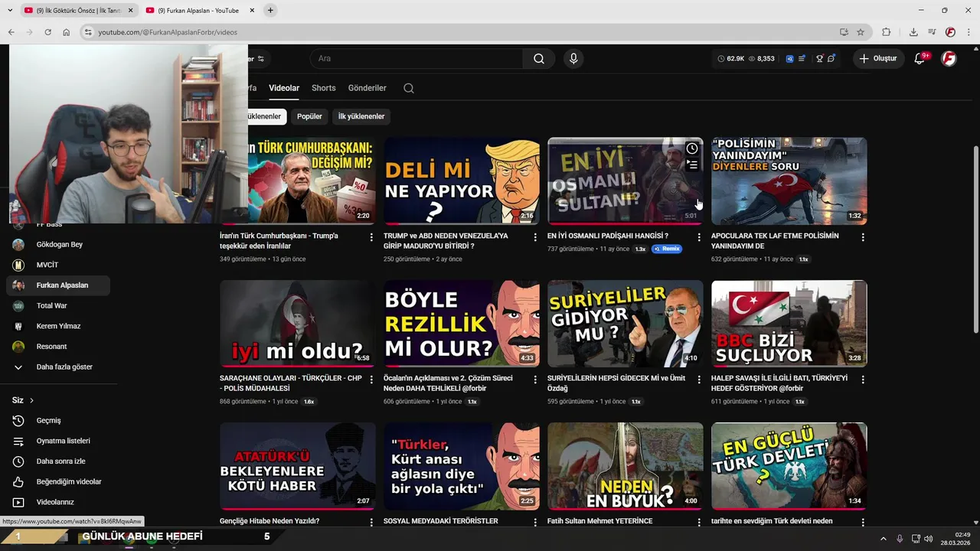Click the YouTube Ara search field
Viewport: 980px width, 551px height.
417,59
